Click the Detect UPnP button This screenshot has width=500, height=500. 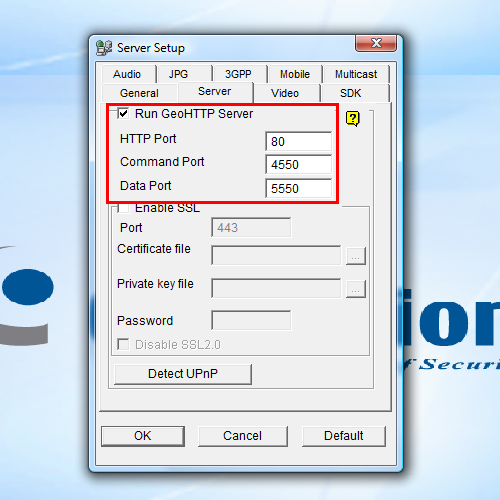coord(183,374)
